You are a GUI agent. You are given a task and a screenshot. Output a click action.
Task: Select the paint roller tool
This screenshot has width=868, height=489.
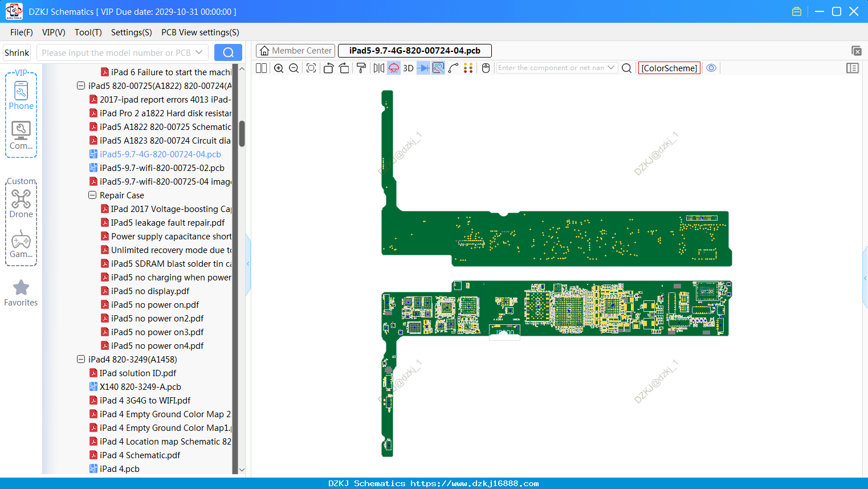click(x=361, y=68)
